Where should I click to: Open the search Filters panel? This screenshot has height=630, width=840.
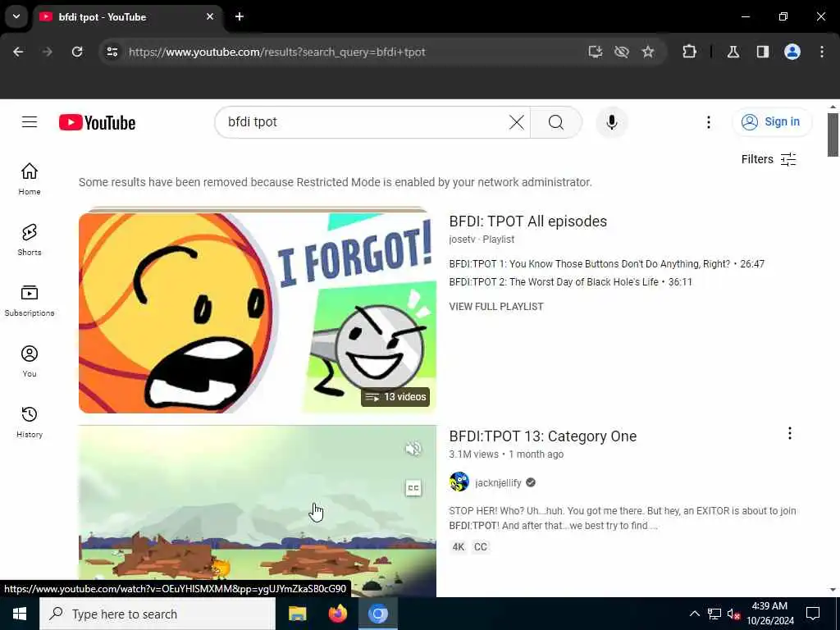coord(769,159)
